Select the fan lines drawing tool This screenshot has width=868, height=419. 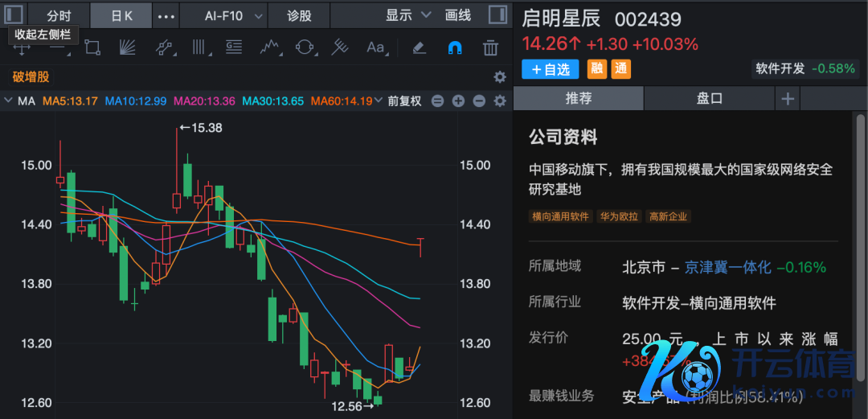(x=128, y=47)
